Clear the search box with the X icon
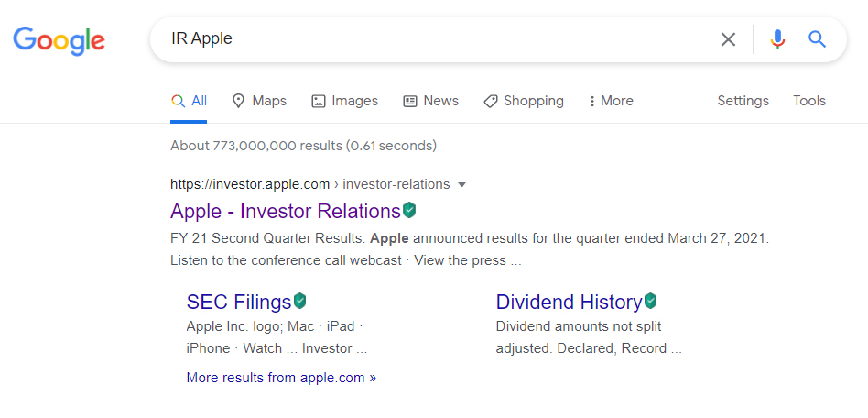The image size is (868, 418). [728, 39]
